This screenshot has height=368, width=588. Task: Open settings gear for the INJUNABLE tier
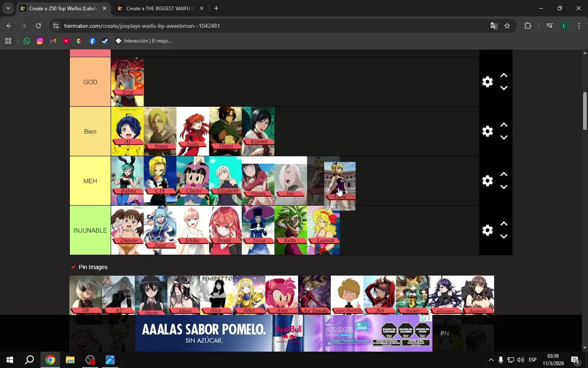487,230
